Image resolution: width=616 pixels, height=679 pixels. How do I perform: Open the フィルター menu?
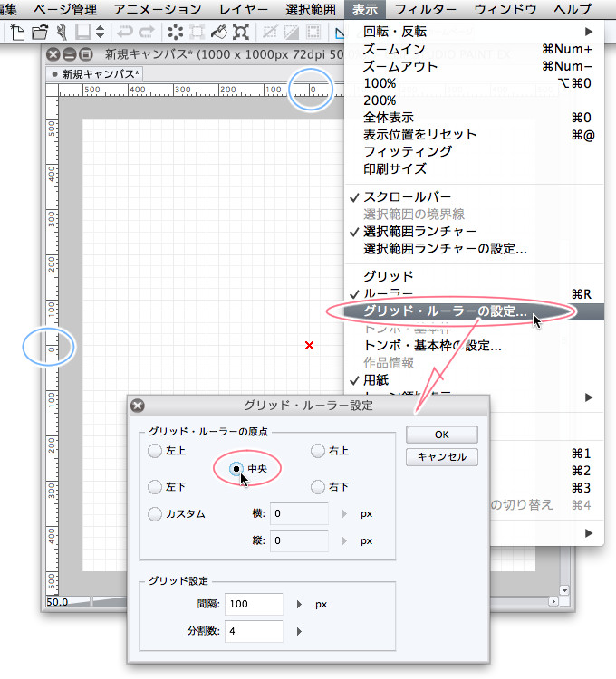tap(426, 9)
